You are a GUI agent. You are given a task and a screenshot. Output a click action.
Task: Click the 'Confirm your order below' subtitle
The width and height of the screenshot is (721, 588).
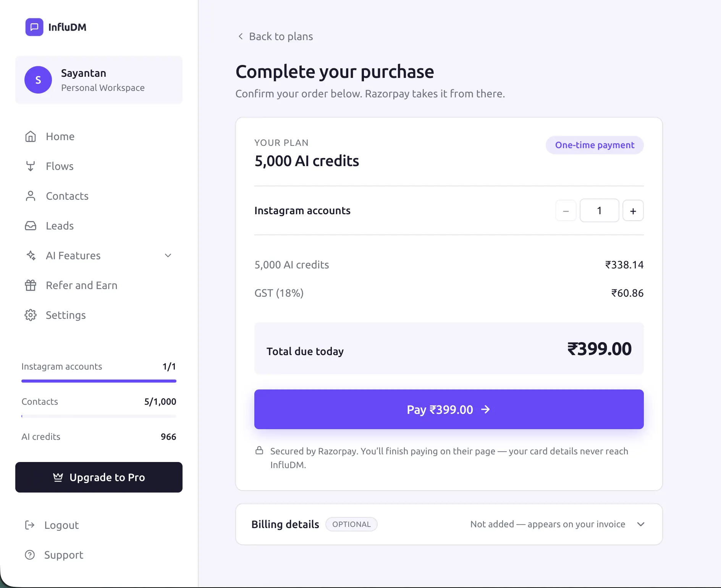click(x=370, y=94)
